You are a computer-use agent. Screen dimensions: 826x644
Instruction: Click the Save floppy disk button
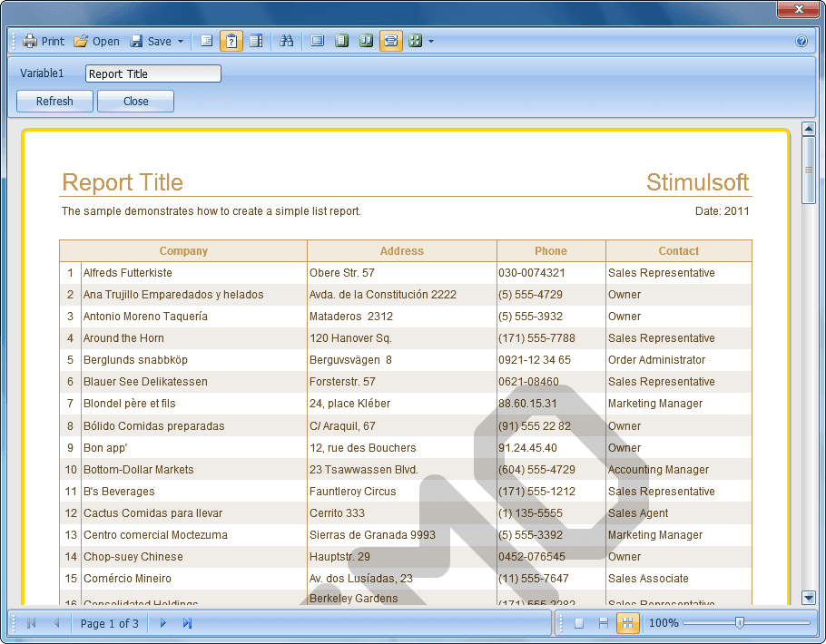point(151,41)
